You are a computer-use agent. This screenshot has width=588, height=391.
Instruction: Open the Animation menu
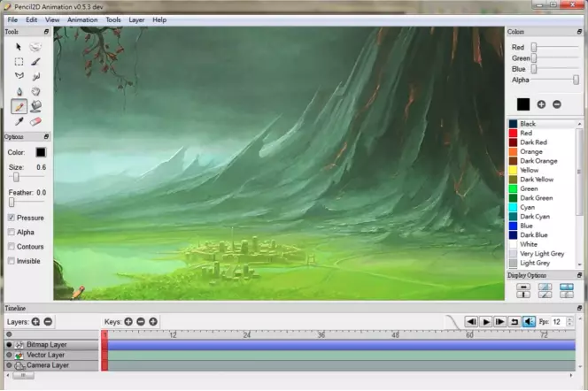point(82,19)
